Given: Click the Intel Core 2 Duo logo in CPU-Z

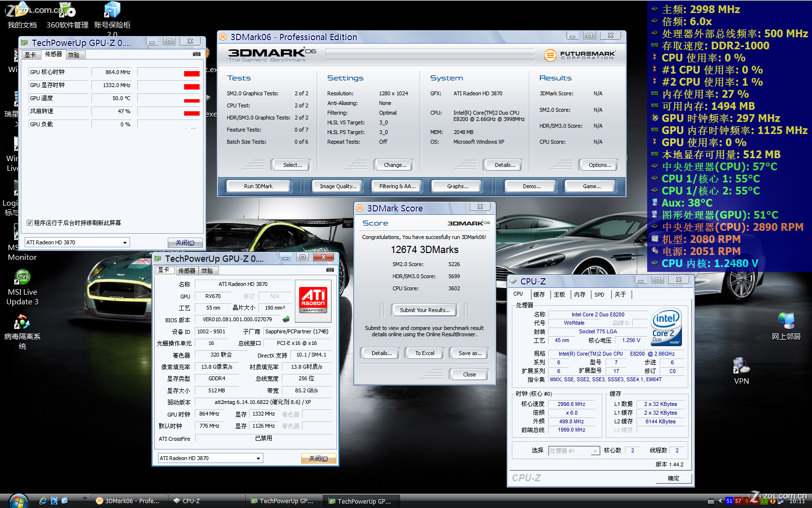Looking at the screenshot, I should (x=667, y=327).
